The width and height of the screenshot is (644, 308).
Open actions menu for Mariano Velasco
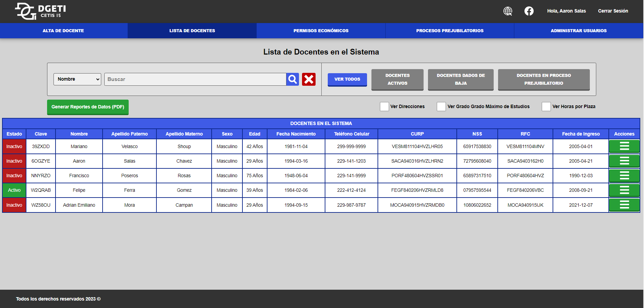coord(624,146)
